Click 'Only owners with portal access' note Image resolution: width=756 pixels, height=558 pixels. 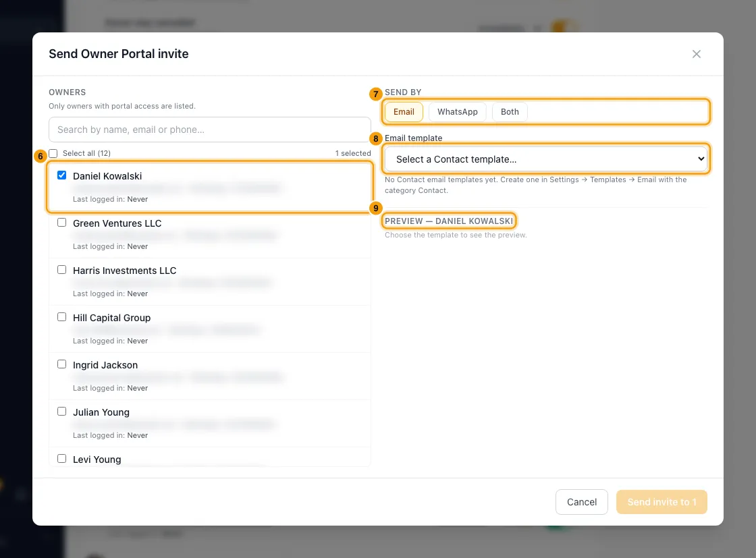point(122,106)
